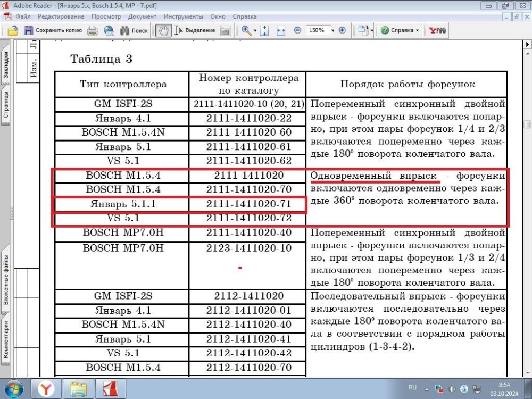Click the 150% zoom value field
This screenshot has width=532, height=399.
317,30
